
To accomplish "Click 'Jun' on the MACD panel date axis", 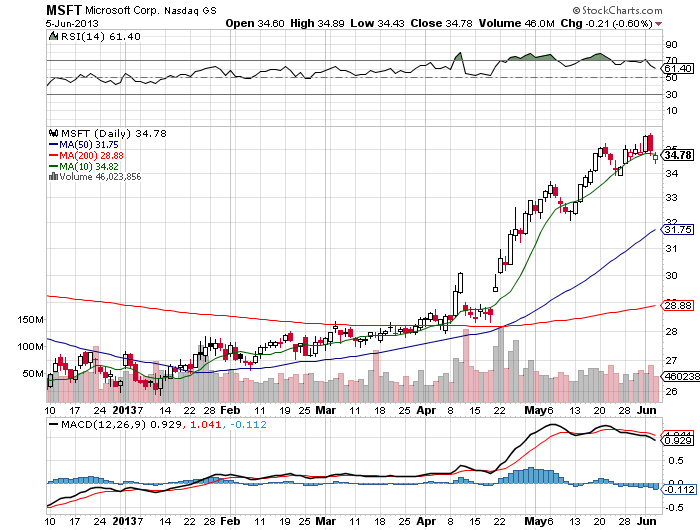I will 647,521.
